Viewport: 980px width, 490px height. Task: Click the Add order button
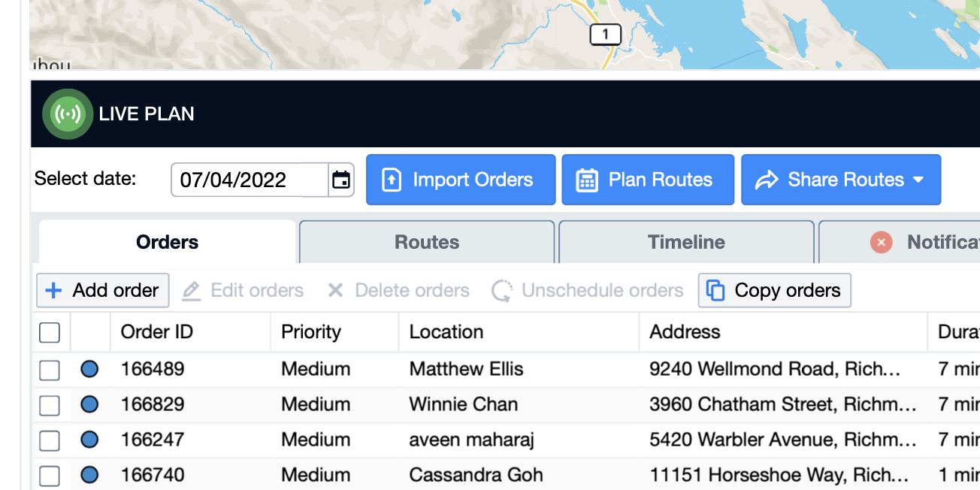tap(103, 291)
